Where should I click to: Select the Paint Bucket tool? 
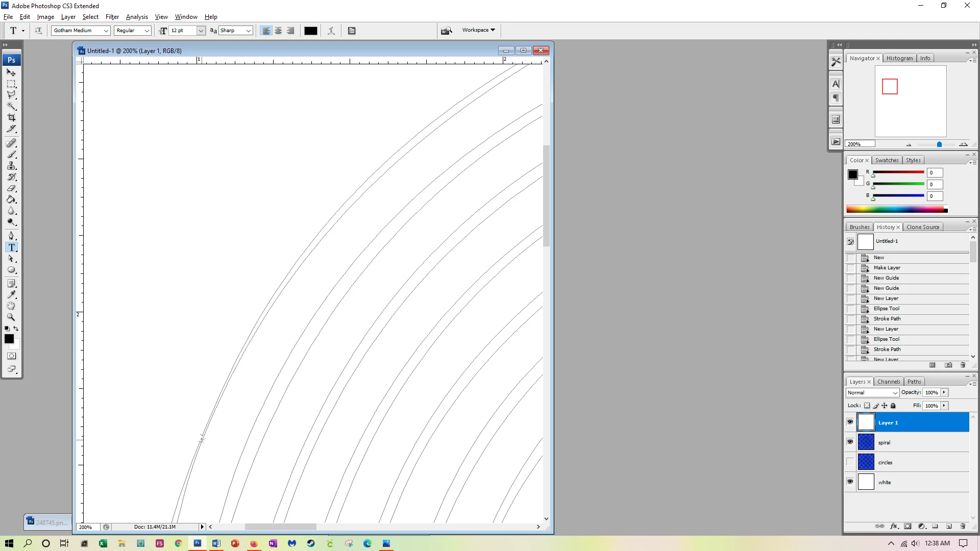(11, 199)
